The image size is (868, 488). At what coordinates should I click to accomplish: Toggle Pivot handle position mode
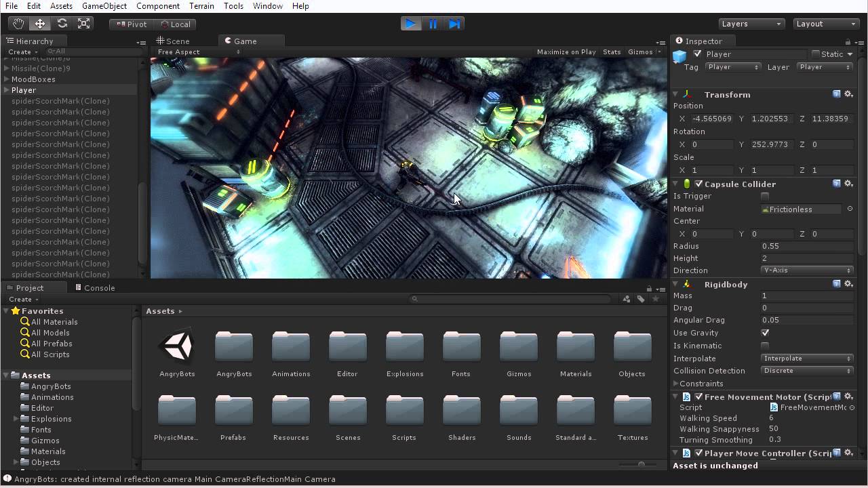click(131, 24)
